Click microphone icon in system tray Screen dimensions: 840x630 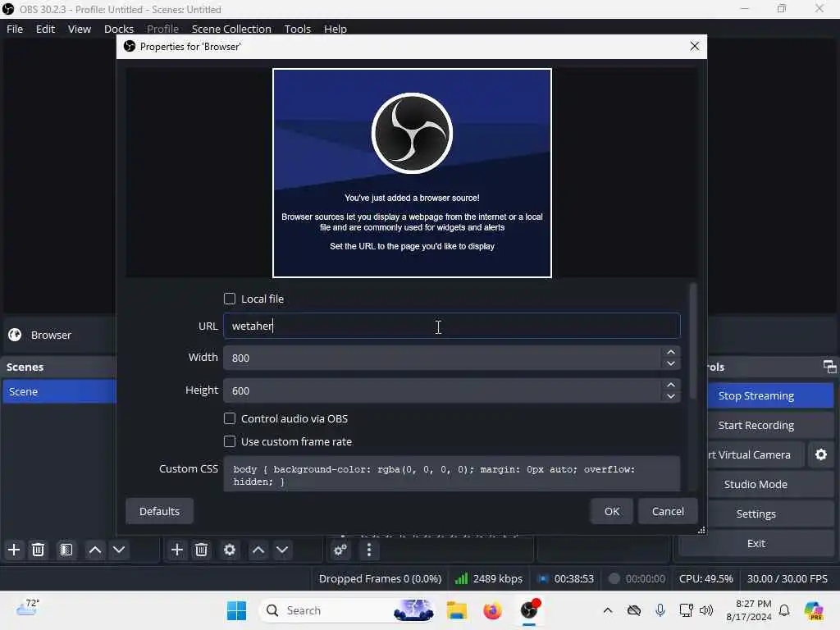660,610
